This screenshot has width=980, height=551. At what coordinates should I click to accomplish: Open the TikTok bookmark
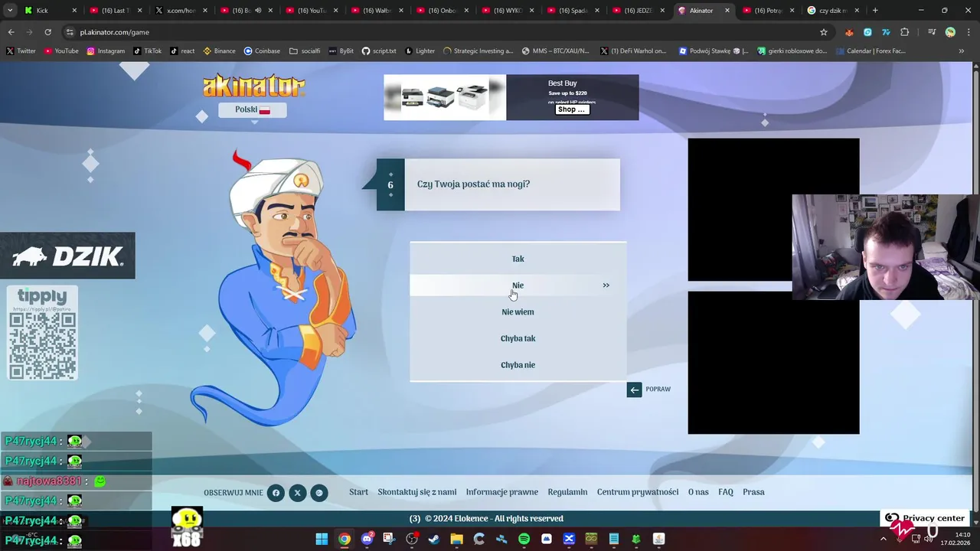point(147,51)
